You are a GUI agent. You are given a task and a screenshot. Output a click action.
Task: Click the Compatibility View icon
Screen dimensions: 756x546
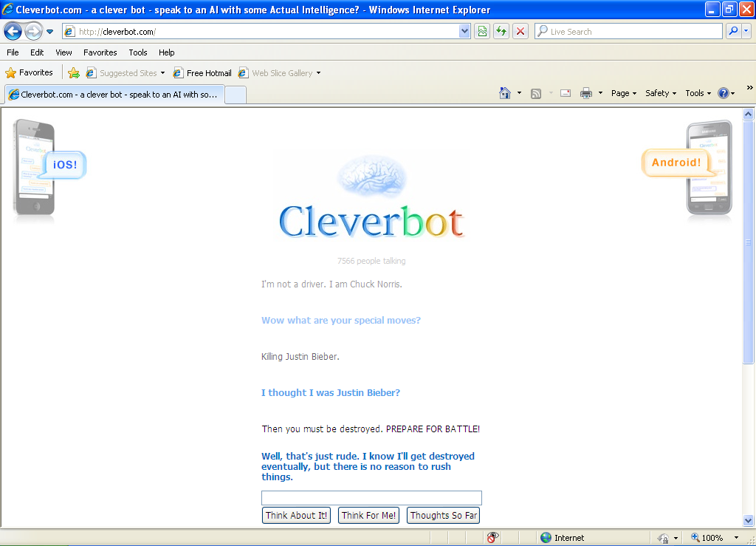coord(481,32)
